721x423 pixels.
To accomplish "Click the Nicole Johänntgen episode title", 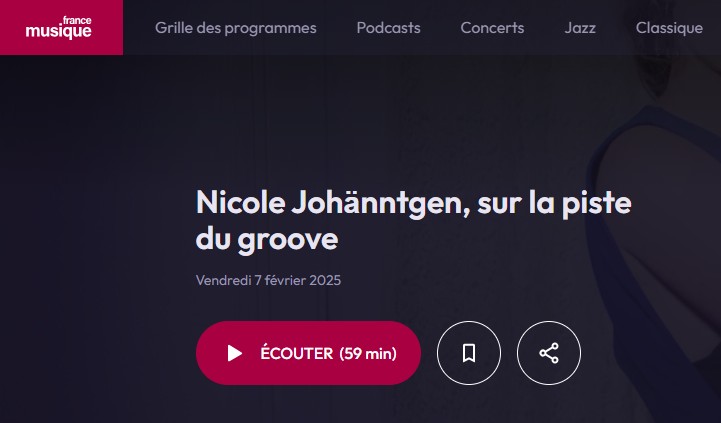I will (413, 221).
